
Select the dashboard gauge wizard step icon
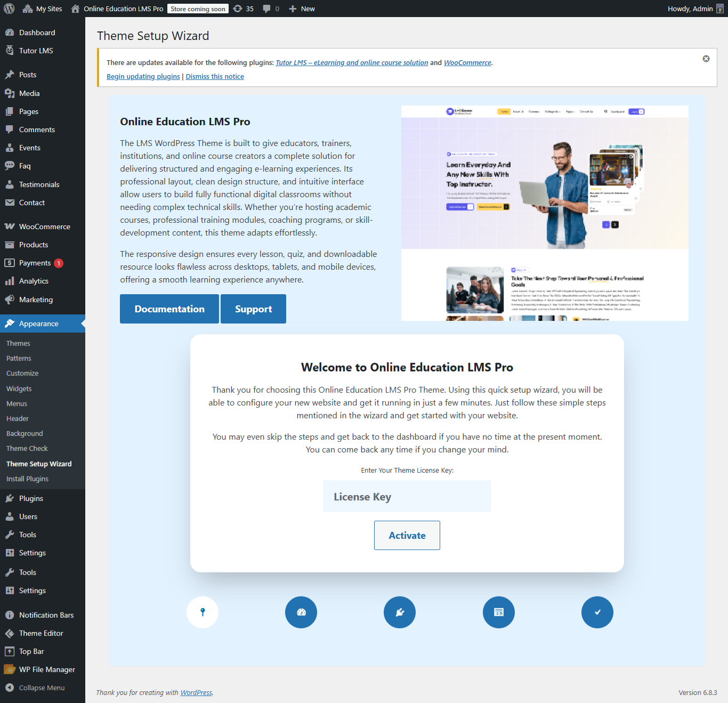(x=301, y=612)
